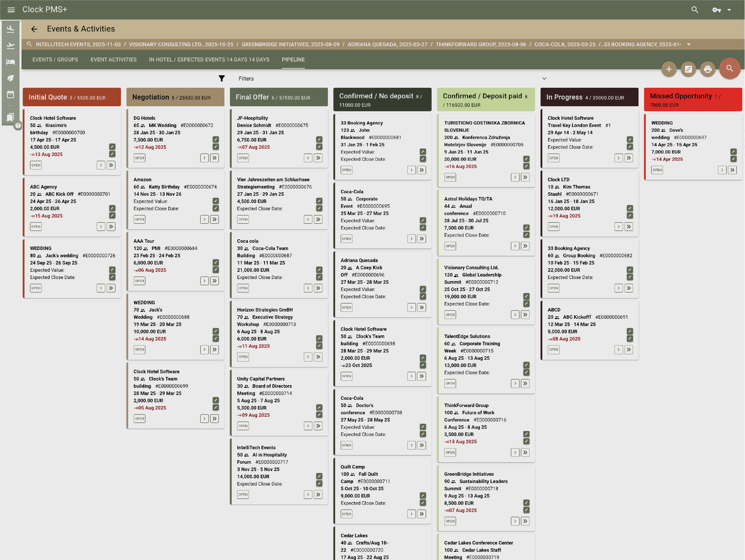Click the bed icon in left sidebar
Image resolution: width=745 pixels, height=560 pixels.
10,62
